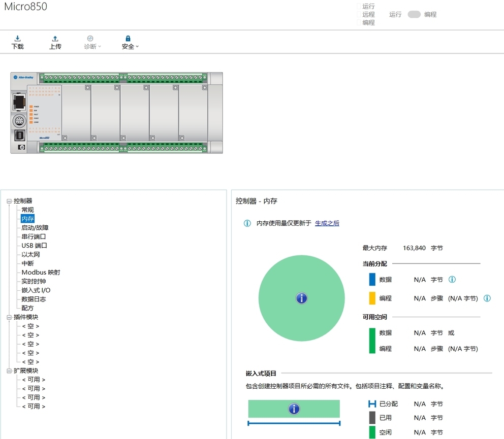Viewport: 504px width, 439px height.
Task: Click the green 空闲 color swatch
Action: click(372, 432)
